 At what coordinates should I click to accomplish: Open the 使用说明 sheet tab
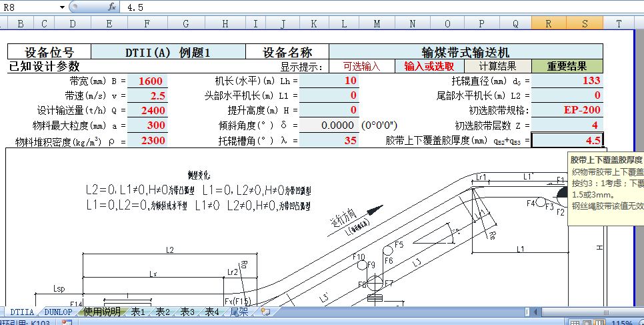pyautogui.click(x=102, y=312)
